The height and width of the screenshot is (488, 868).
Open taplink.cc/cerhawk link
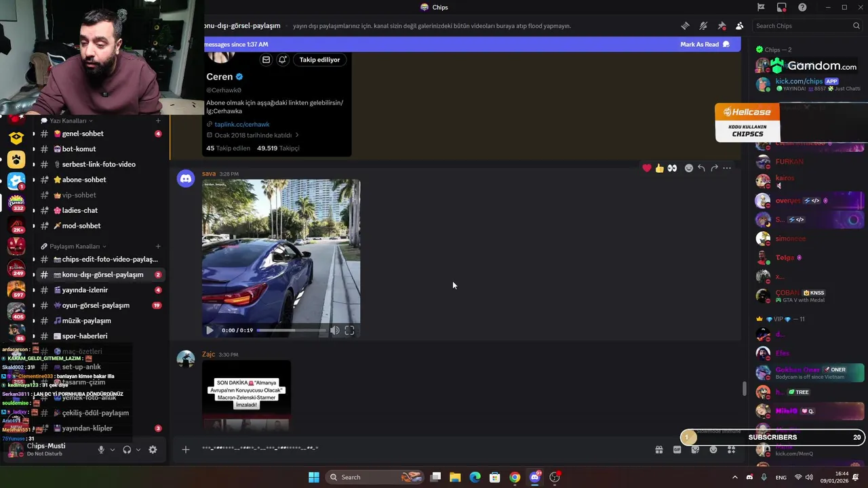pyautogui.click(x=241, y=124)
